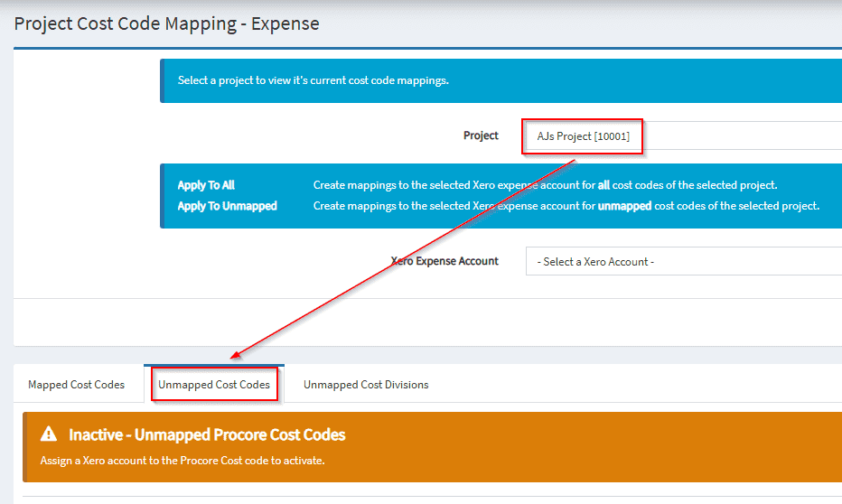Click the Apply To Unmapped label

point(227,206)
